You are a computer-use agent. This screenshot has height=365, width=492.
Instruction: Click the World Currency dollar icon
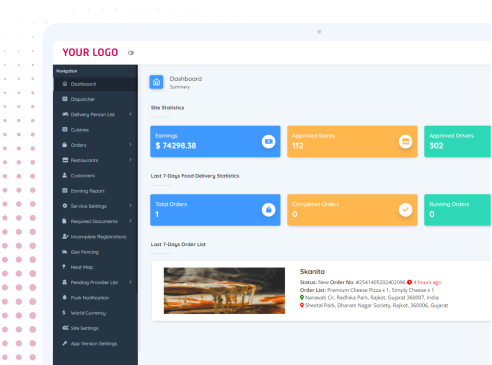tap(64, 313)
